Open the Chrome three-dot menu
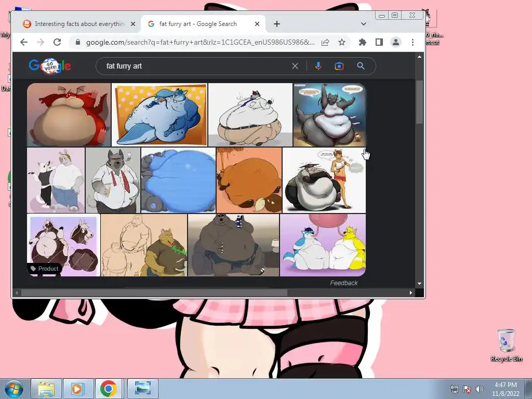Viewport: 532px width, 399px height. (x=413, y=42)
